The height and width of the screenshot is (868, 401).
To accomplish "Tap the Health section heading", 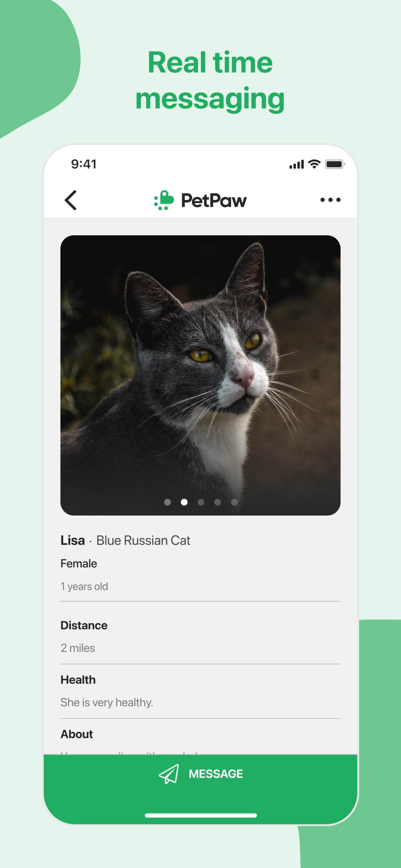I will click(x=78, y=680).
